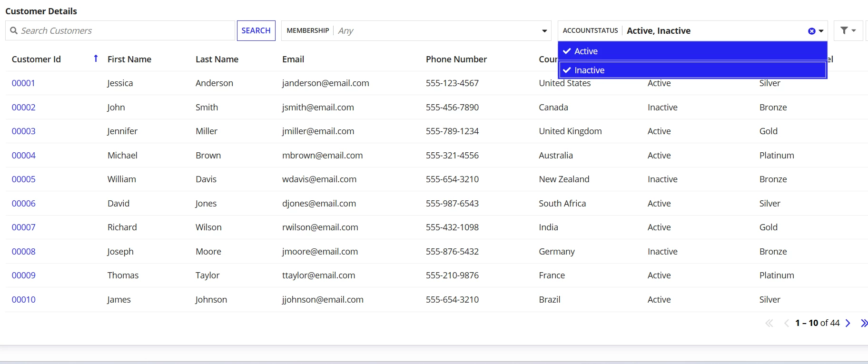Click email jjohnson@email.com
Viewport: 868px width, 364px height.
323,299
